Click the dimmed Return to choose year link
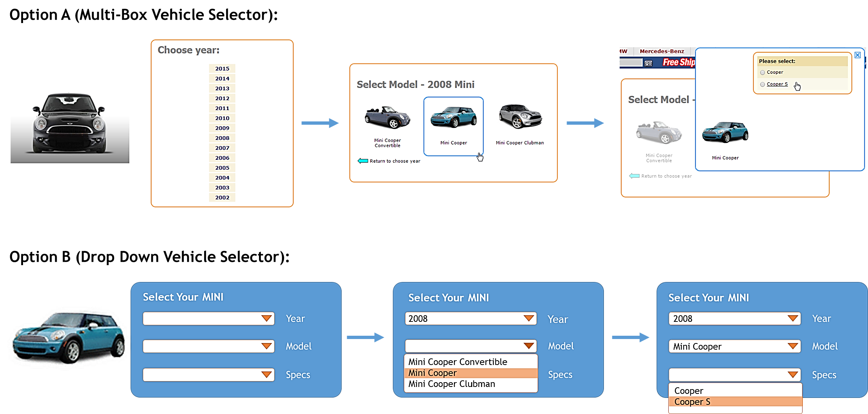The height and width of the screenshot is (414, 868). [666, 176]
